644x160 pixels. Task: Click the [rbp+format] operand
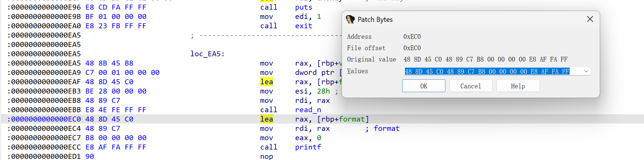[x=343, y=119]
